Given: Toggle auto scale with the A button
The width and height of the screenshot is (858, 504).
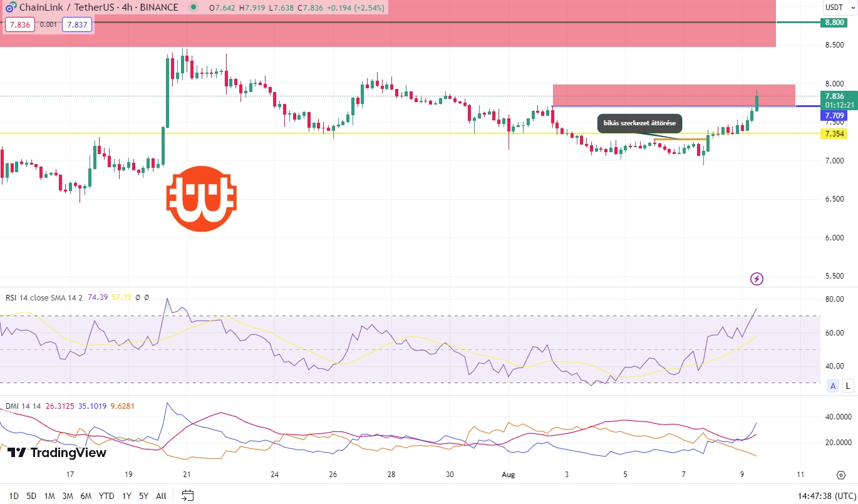Looking at the screenshot, I should tap(833, 386).
